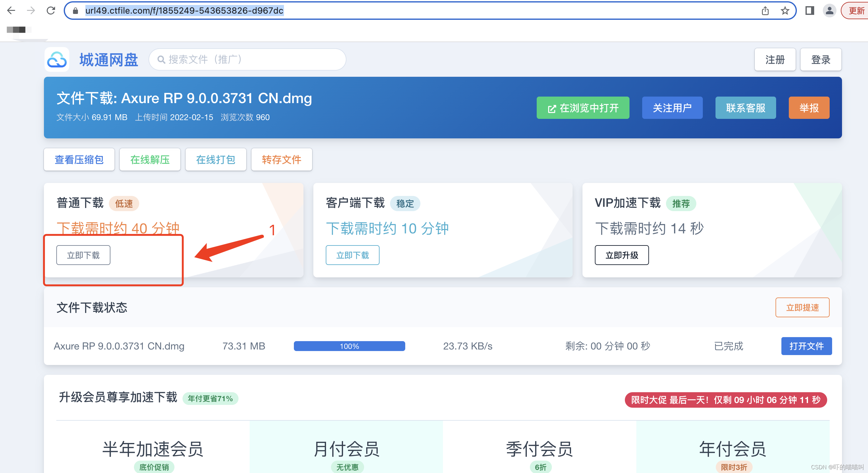Image resolution: width=868 pixels, height=473 pixels.
Task: Click the 上传时间 2022-02-15 text
Action: click(174, 117)
